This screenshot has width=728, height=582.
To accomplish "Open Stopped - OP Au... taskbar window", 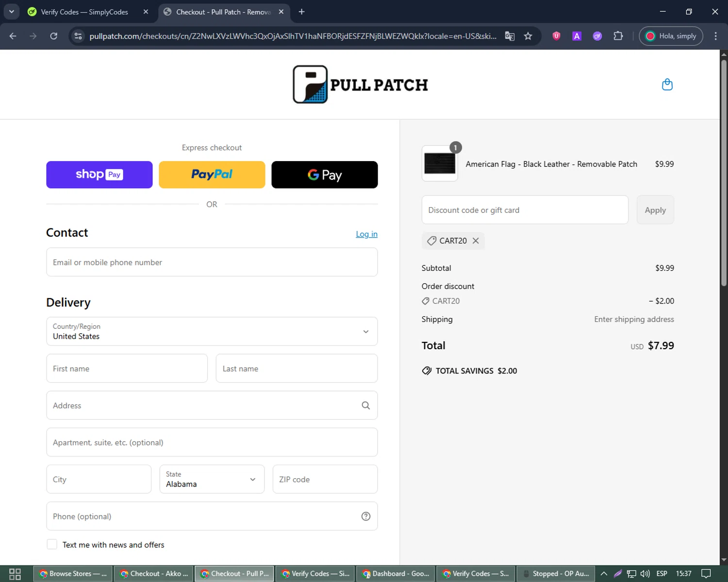I will (556, 574).
